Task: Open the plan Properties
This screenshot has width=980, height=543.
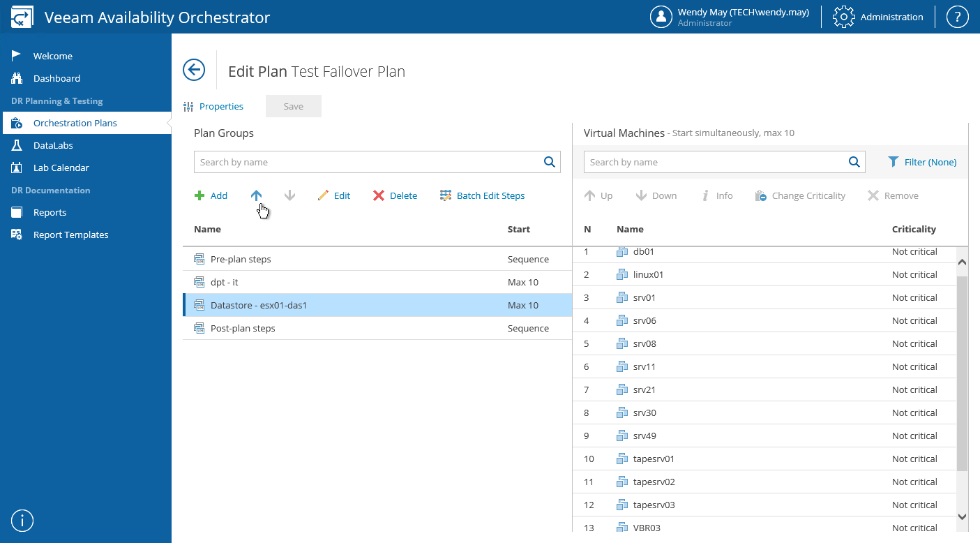Action: click(x=213, y=107)
